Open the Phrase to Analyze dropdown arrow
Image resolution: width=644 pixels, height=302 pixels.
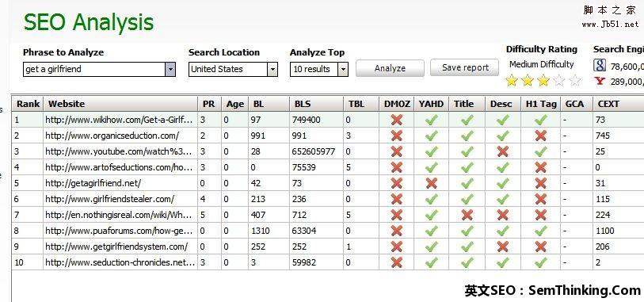coord(170,69)
